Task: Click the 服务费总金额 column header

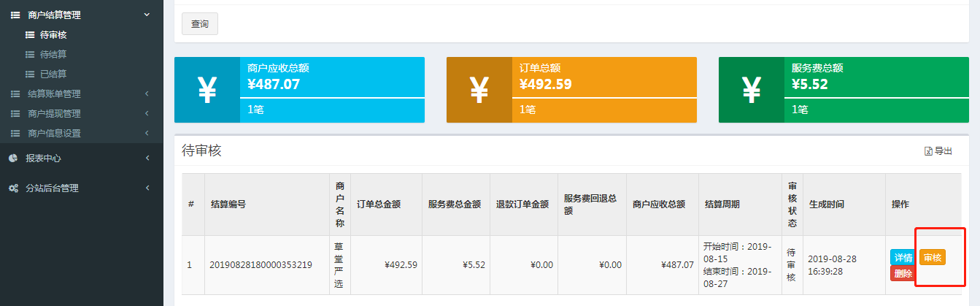Action: point(455,204)
